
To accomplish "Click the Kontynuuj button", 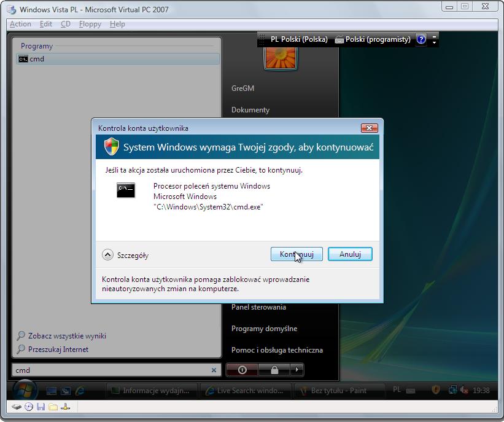I will pos(297,254).
